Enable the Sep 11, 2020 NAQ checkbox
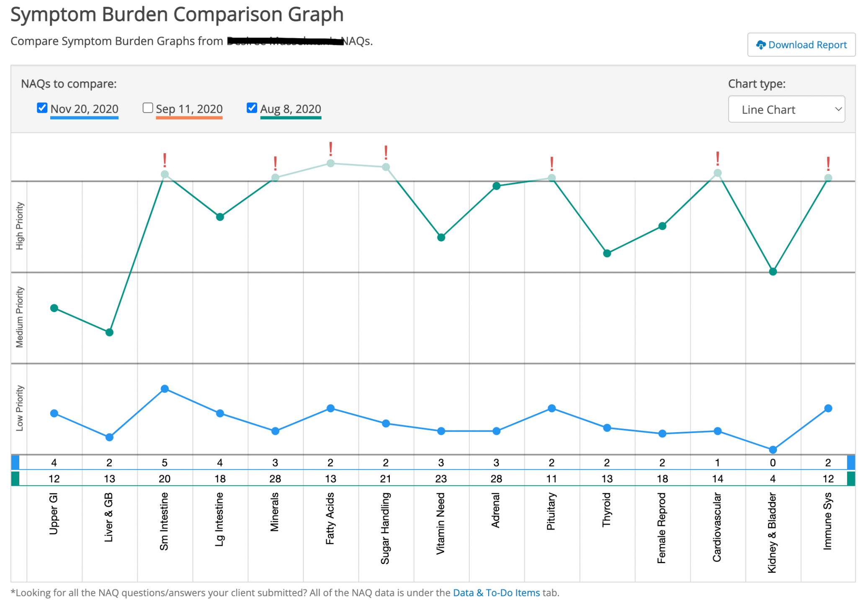This screenshot has width=868, height=603. [147, 108]
